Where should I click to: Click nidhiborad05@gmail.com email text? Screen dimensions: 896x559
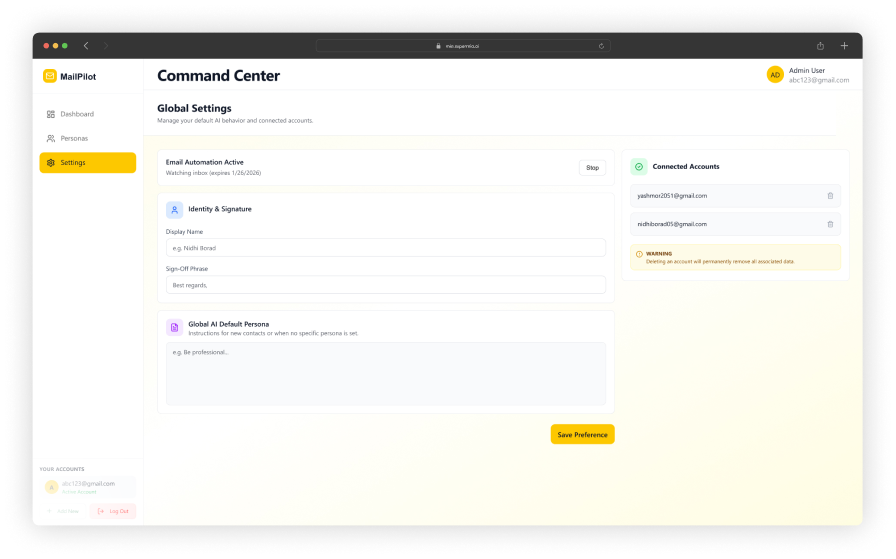click(x=672, y=225)
